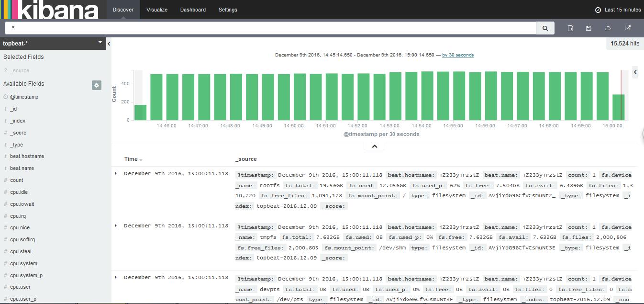Open the Visualize tab

pyautogui.click(x=157, y=10)
